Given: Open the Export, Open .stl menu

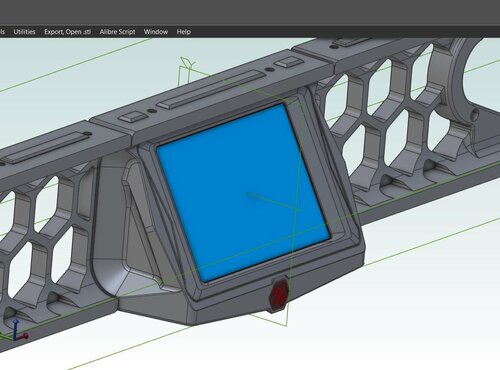Looking at the screenshot, I should (x=67, y=32).
